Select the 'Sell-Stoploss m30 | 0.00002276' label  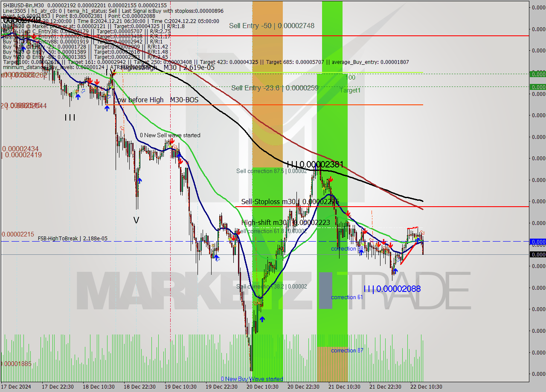tap(290, 202)
